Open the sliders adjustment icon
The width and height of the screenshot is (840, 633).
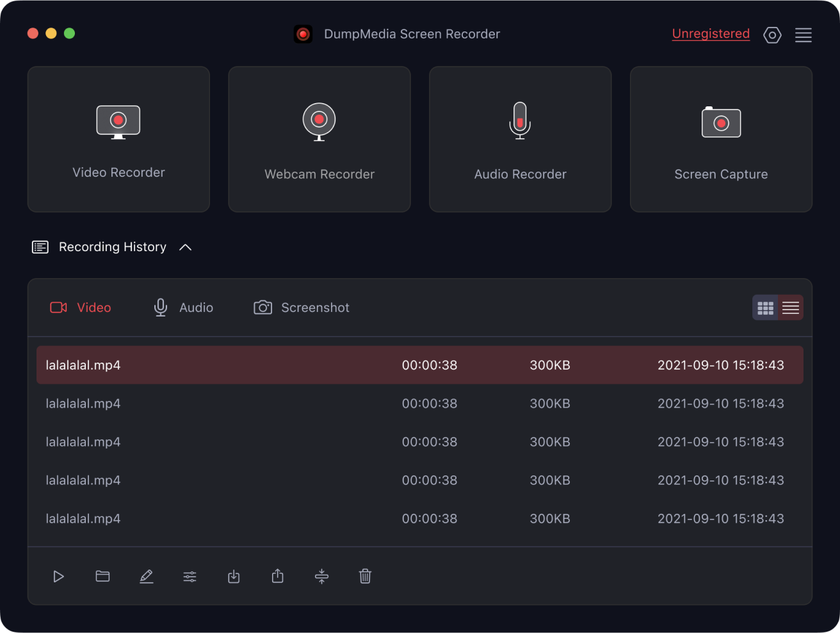[190, 577]
